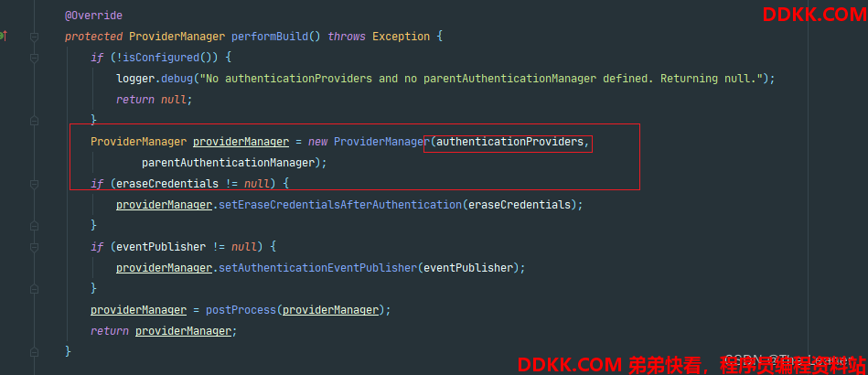Click providerManager in the return statement
This screenshot has height=375, width=868.
click(183, 331)
